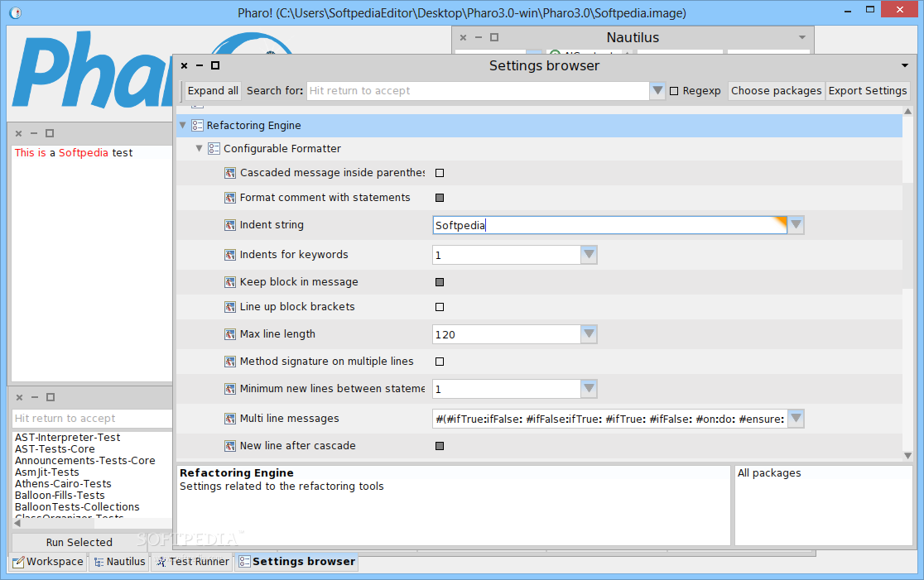Click Choose packages button
The height and width of the screenshot is (580, 924).
(x=776, y=91)
